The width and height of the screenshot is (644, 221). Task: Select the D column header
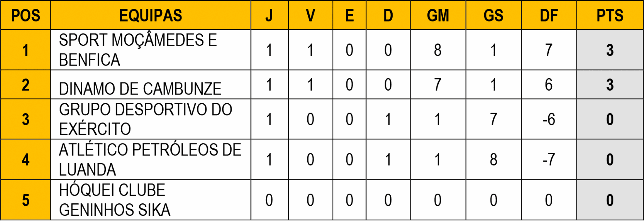[388, 15]
